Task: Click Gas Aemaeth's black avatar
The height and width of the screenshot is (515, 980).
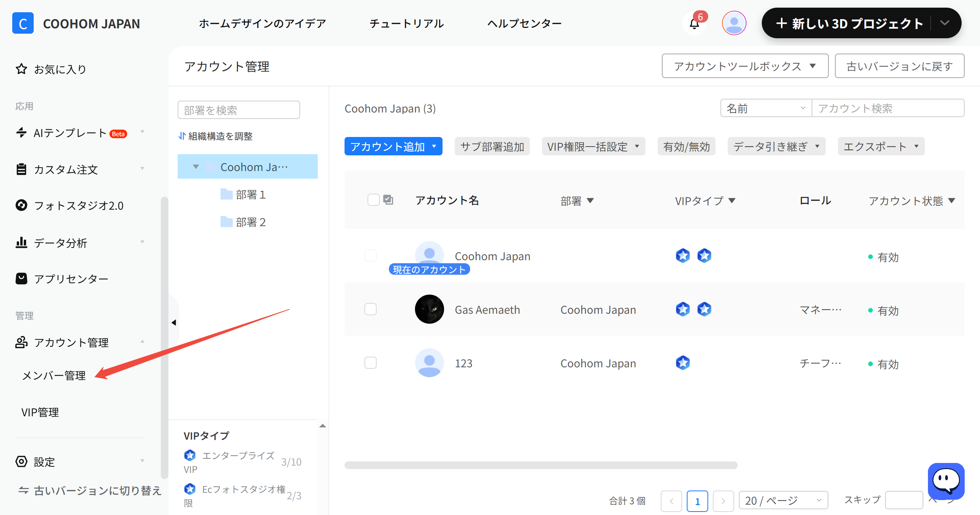Action: point(430,309)
